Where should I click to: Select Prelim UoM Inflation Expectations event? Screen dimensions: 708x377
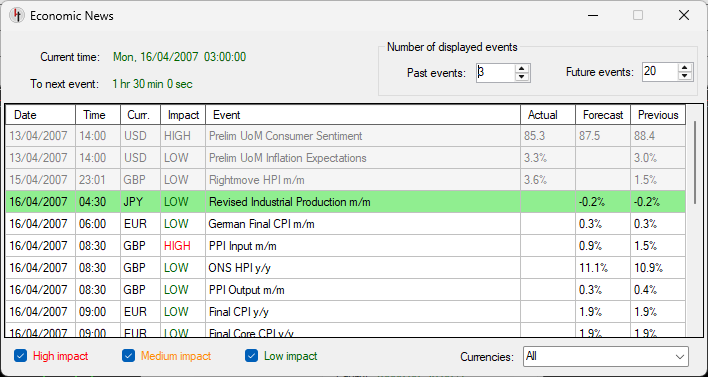[x=345, y=158]
